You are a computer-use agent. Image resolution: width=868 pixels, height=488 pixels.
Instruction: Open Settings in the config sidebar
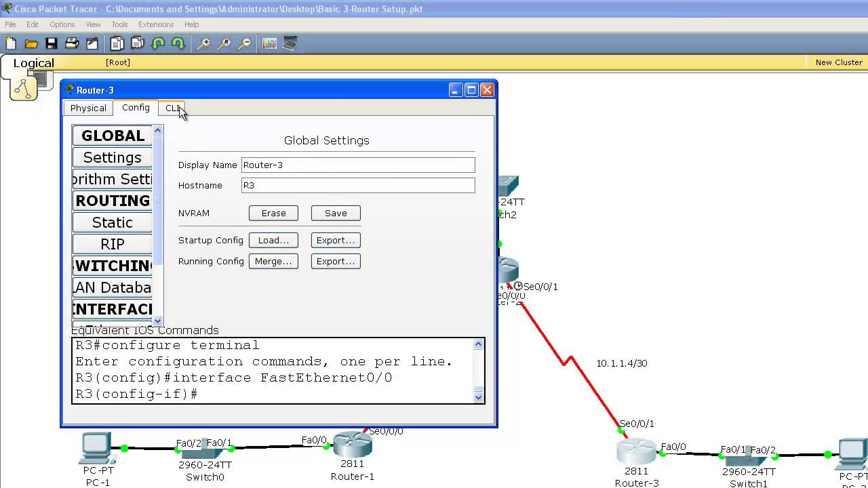tap(113, 157)
